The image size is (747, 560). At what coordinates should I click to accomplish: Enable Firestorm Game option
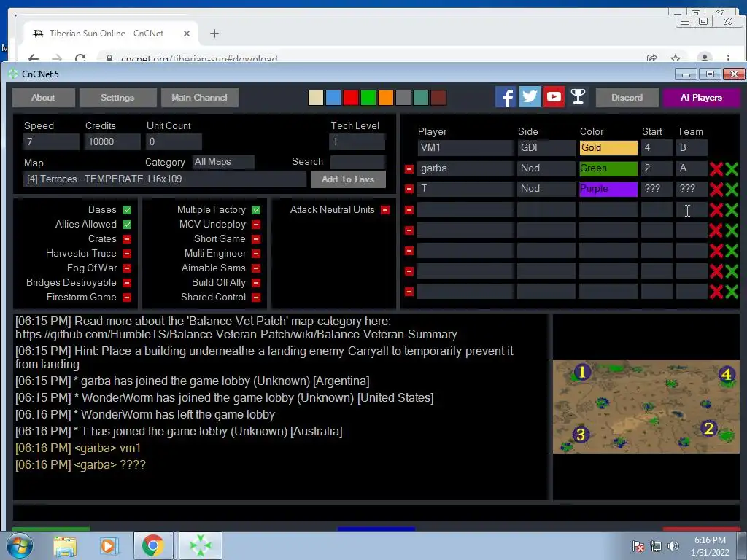127,297
